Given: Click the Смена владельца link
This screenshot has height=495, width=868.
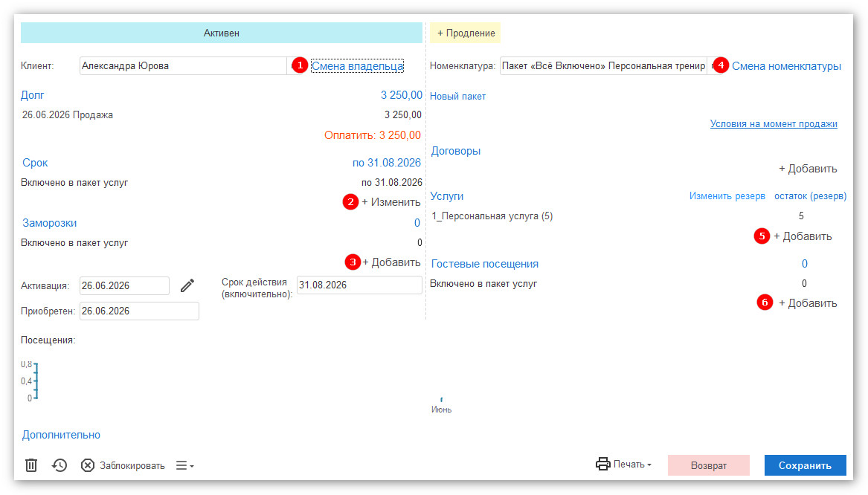Looking at the screenshot, I should pyautogui.click(x=357, y=66).
